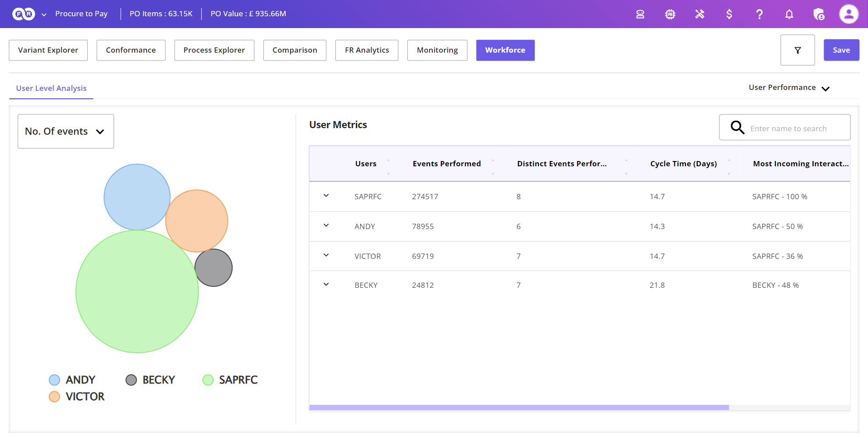Click the User Metrics heading
Viewport: 868px width, 437px height.
coord(338,125)
